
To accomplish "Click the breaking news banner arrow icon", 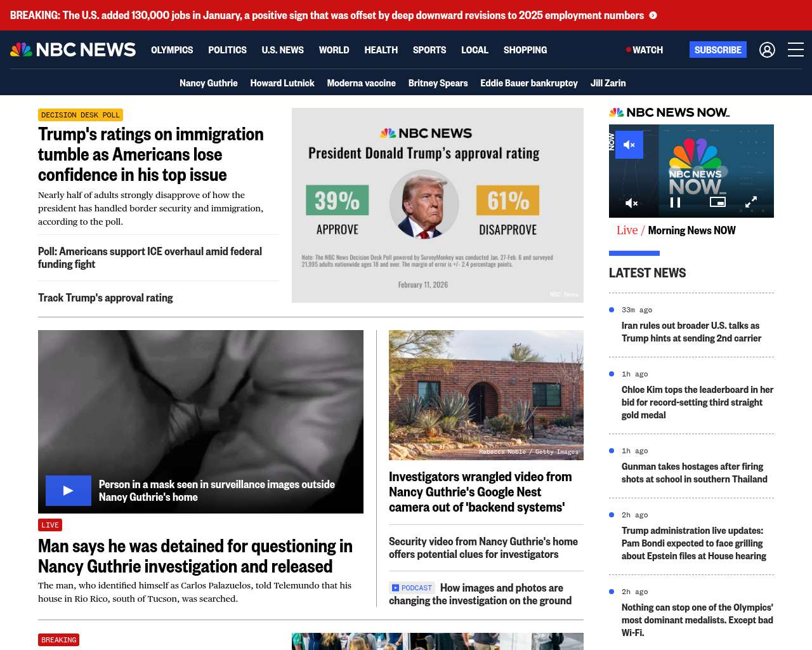I will click(x=653, y=15).
